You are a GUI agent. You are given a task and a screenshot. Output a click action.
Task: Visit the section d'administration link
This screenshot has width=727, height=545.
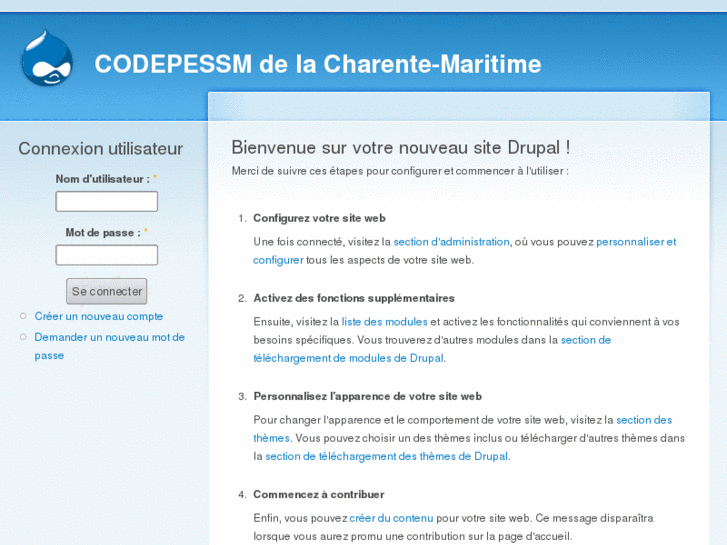click(451, 242)
